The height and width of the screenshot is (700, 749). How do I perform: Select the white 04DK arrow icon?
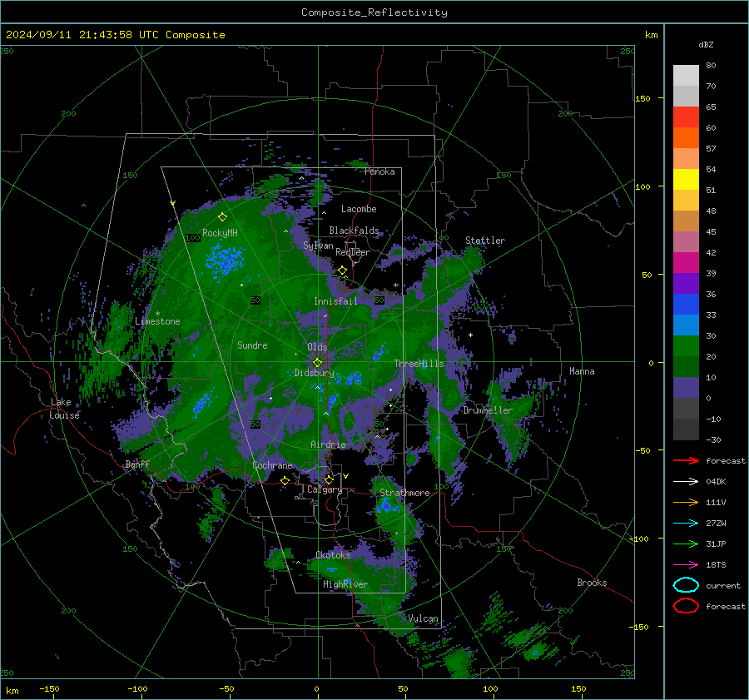click(x=686, y=481)
